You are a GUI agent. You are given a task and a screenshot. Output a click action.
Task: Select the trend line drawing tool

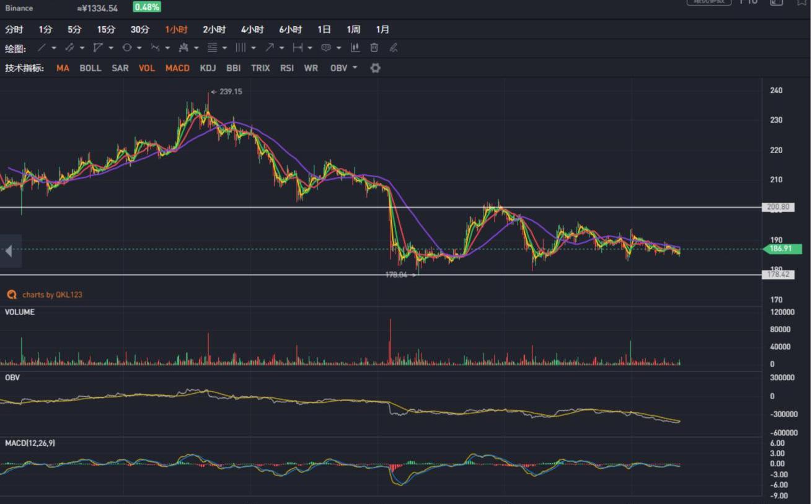pos(42,48)
